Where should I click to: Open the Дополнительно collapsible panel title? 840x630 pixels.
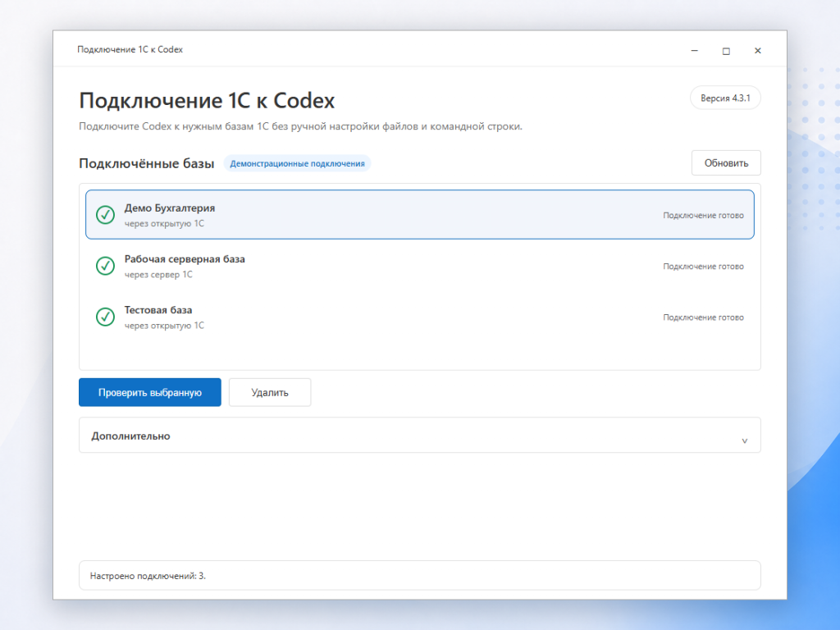point(130,436)
